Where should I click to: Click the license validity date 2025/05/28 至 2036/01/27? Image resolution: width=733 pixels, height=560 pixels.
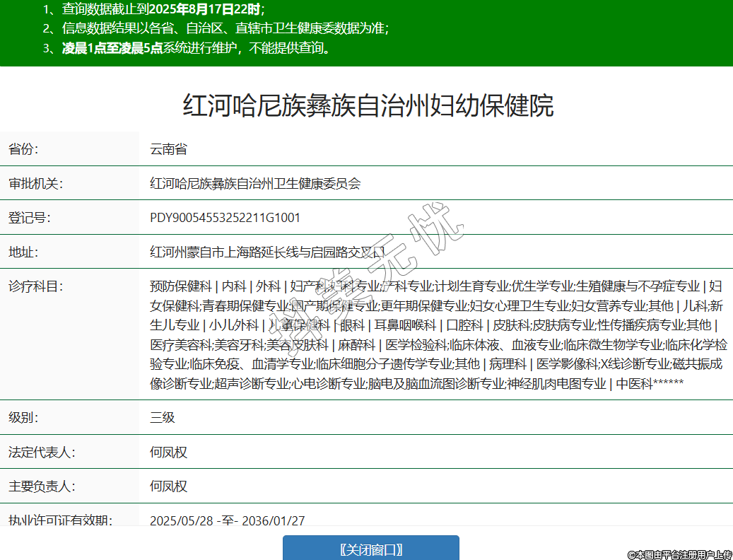click(227, 520)
